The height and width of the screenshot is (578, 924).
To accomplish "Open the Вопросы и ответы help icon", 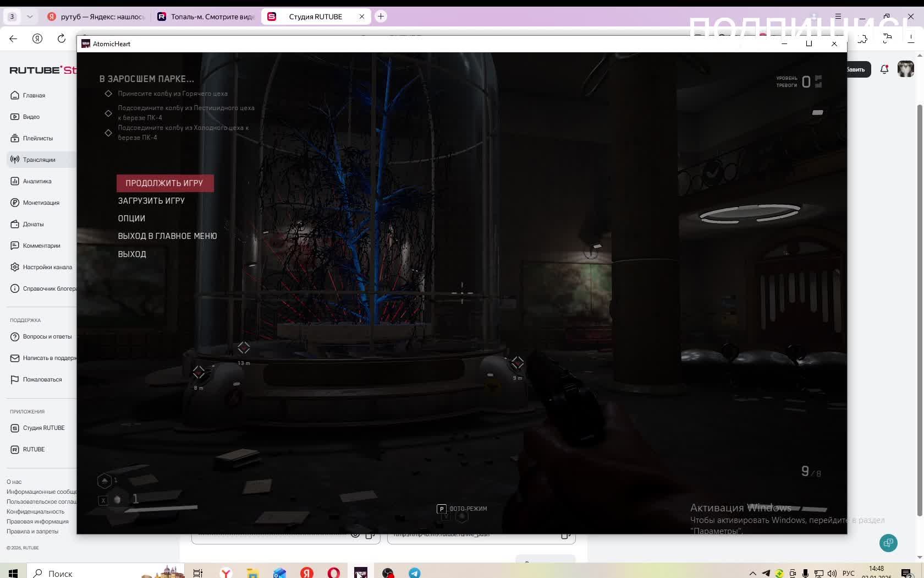I will (x=15, y=336).
